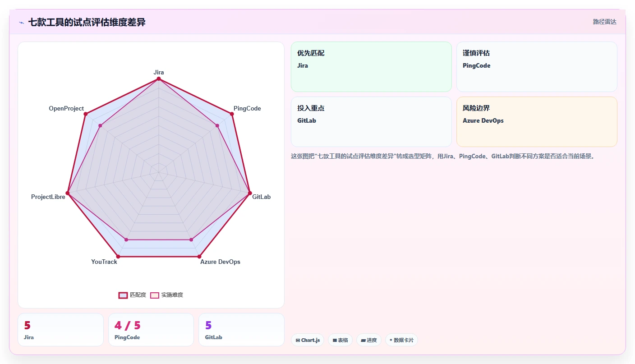Click the YouTrack outer data point
Viewport: 635px width, 364px height.
[118, 257]
